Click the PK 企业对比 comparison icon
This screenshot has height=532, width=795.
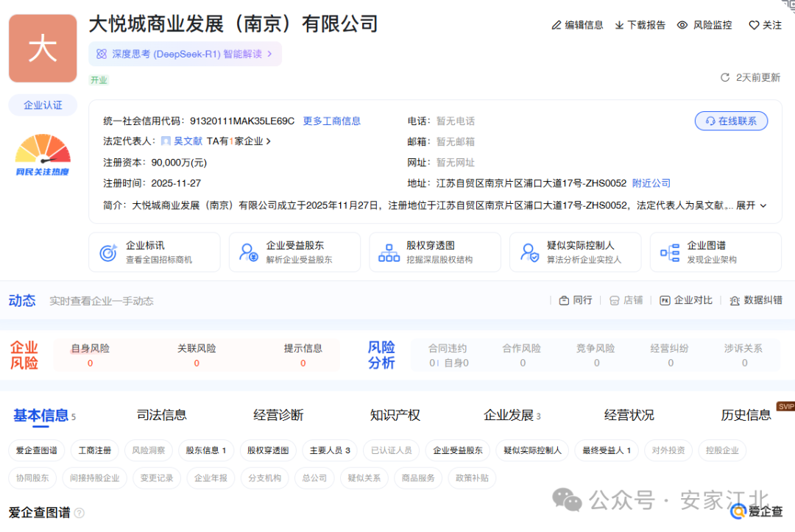tap(685, 300)
